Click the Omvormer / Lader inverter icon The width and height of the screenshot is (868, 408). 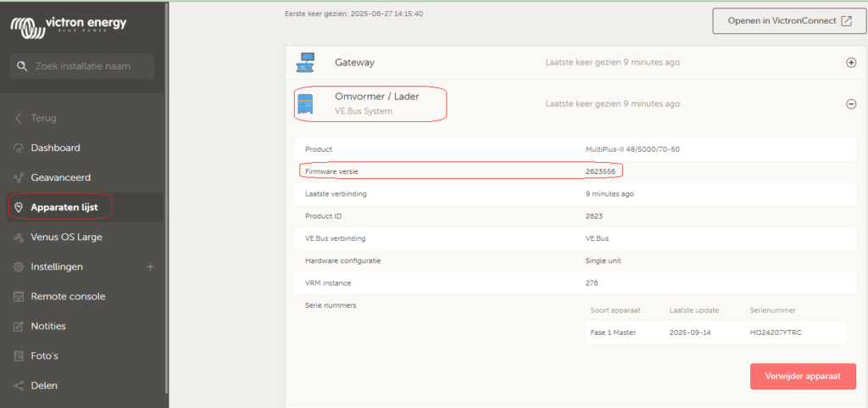click(x=305, y=103)
